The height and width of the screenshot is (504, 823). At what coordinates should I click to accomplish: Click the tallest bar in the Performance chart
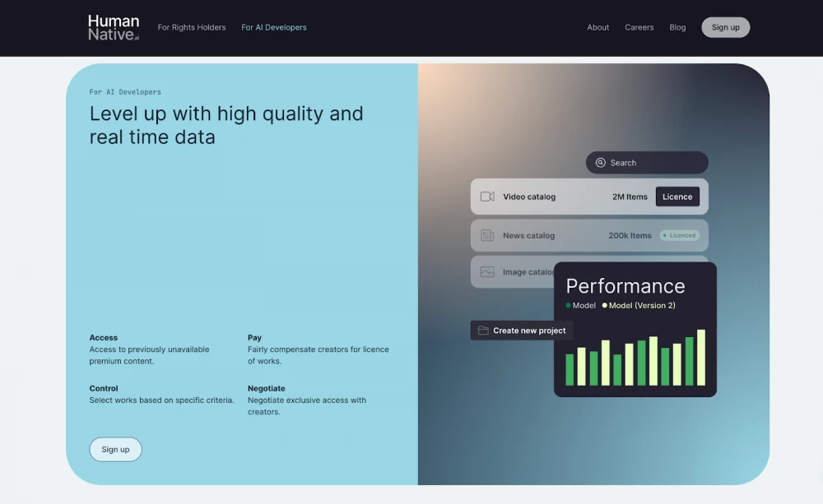700,358
